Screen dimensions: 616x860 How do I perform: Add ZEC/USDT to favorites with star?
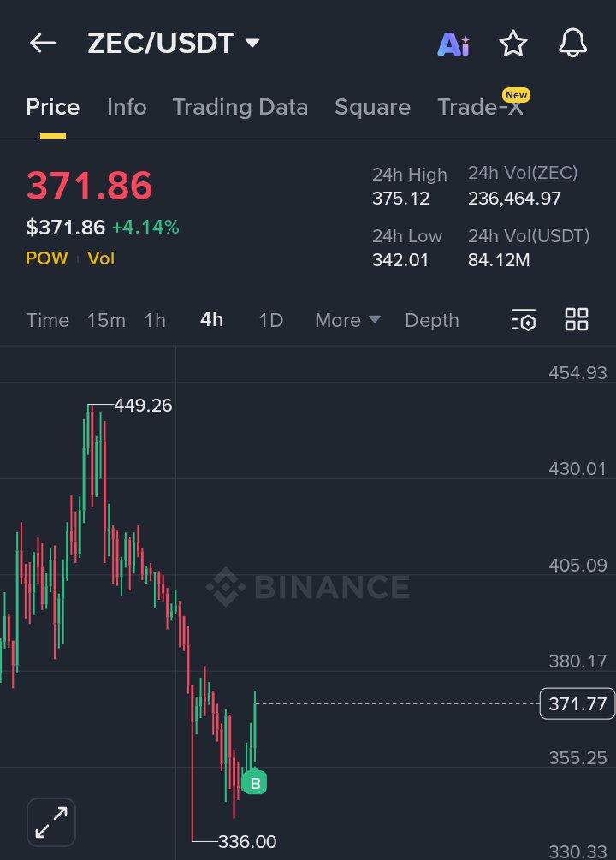point(512,44)
